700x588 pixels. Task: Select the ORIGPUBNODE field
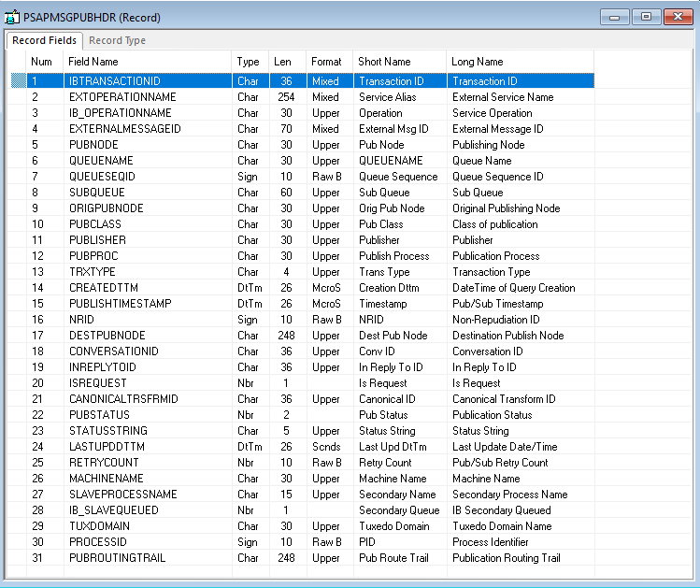coord(106,208)
